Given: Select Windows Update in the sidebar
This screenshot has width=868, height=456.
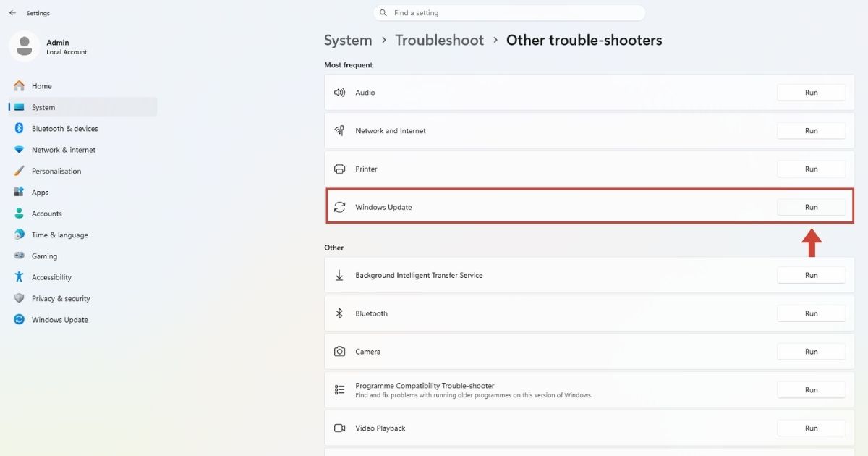Looking at the screenshot, I should [82, 320].
